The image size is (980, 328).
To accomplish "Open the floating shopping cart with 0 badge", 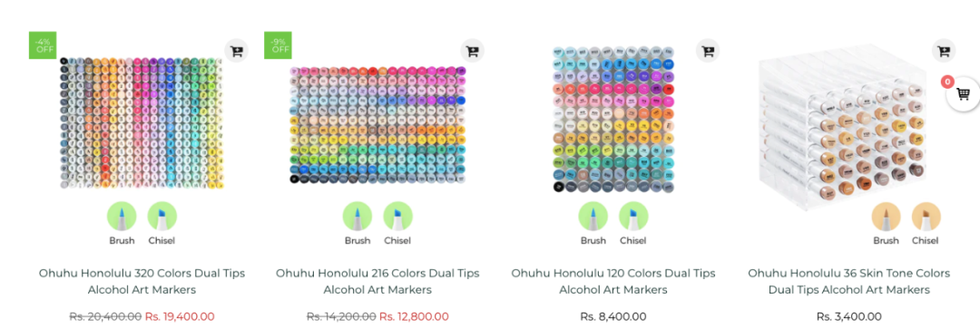I will point(963,94).
